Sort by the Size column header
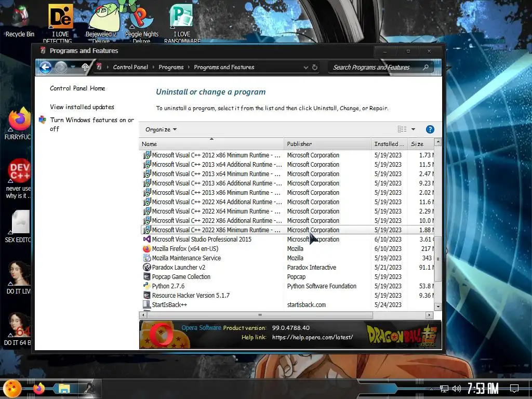 point(421,144)
